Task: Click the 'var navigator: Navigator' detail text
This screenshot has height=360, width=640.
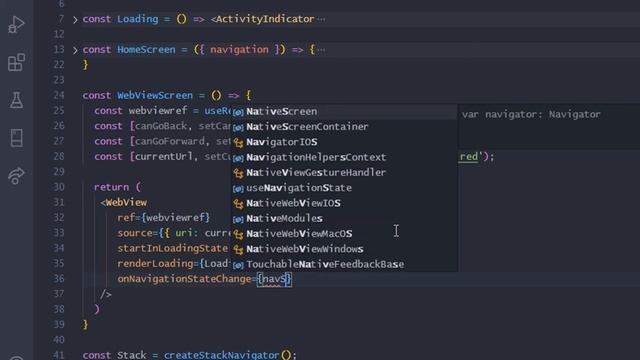Action: point(531,114)
